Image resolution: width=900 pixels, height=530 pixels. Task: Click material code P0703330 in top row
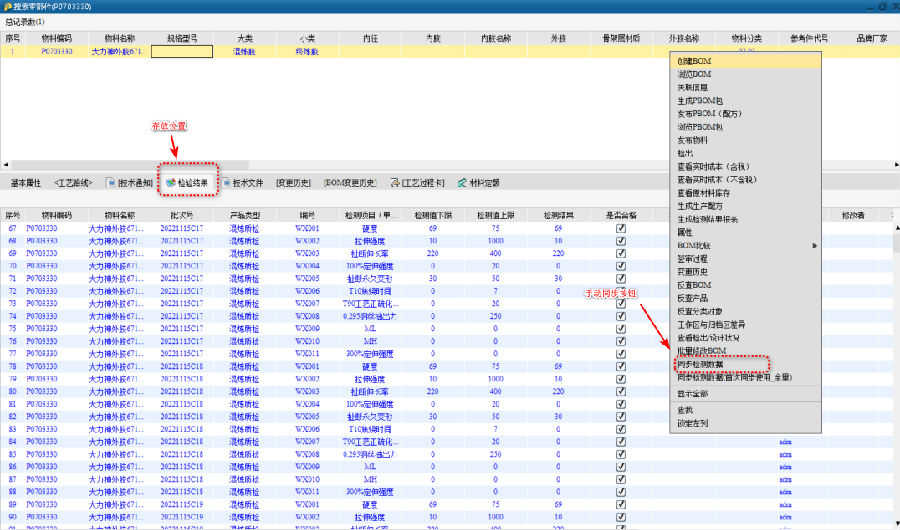point(56,50)
